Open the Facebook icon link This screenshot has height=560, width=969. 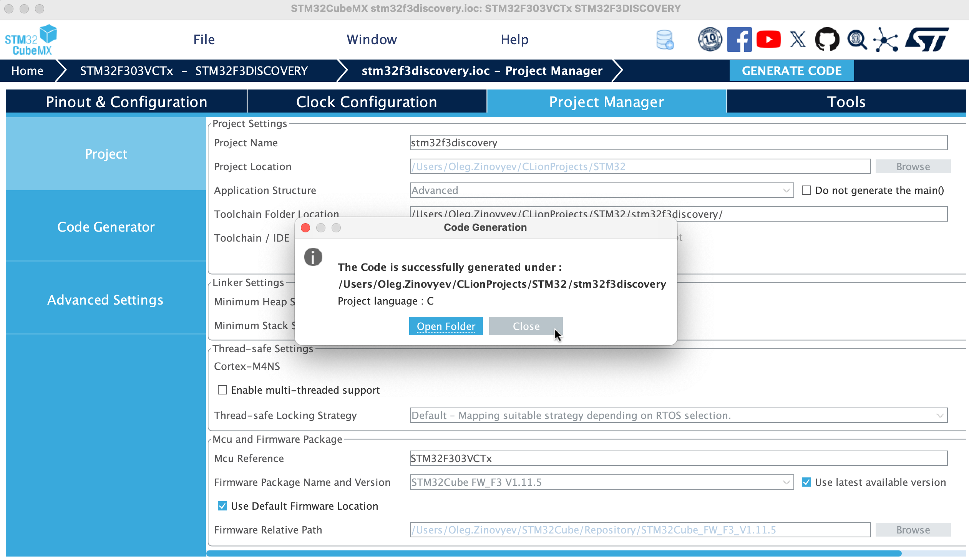pyautogui.click(x=739, y=40)
